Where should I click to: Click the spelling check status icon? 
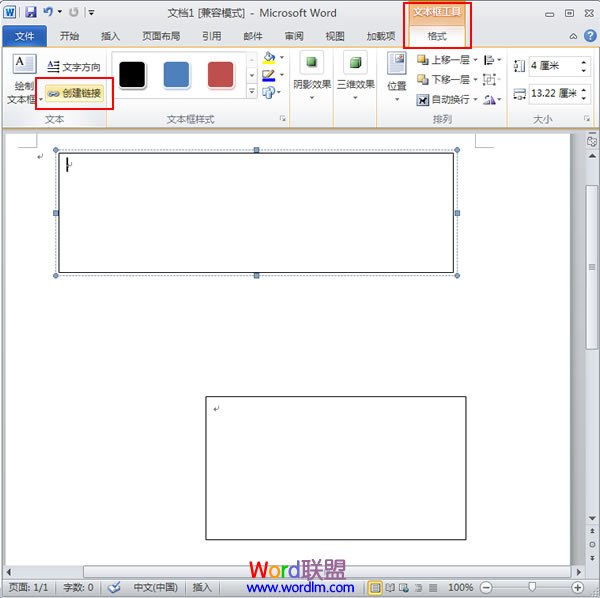[x=114, y=587]
